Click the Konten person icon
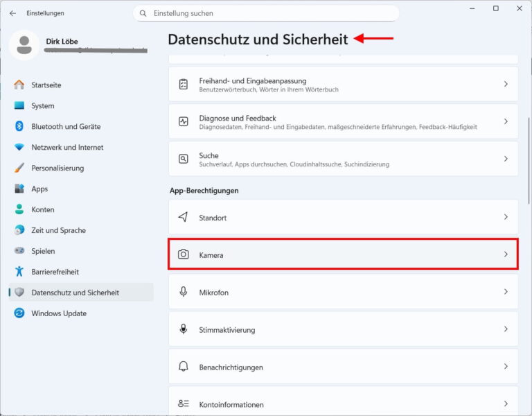 pos(19,209)
